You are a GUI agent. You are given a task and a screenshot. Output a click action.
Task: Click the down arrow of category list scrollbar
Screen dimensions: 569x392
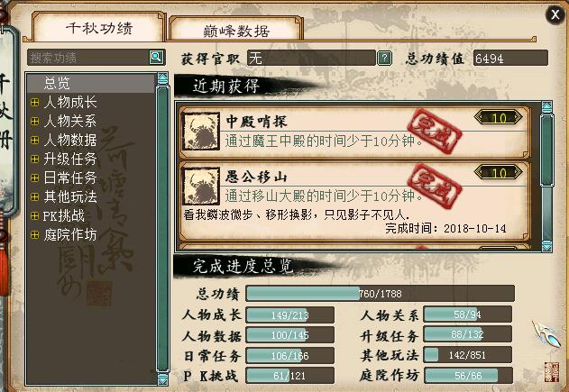pos(162,378)
